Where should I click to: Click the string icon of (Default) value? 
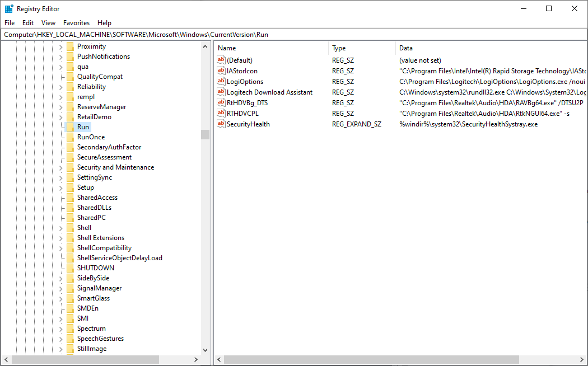pos(221,60)
